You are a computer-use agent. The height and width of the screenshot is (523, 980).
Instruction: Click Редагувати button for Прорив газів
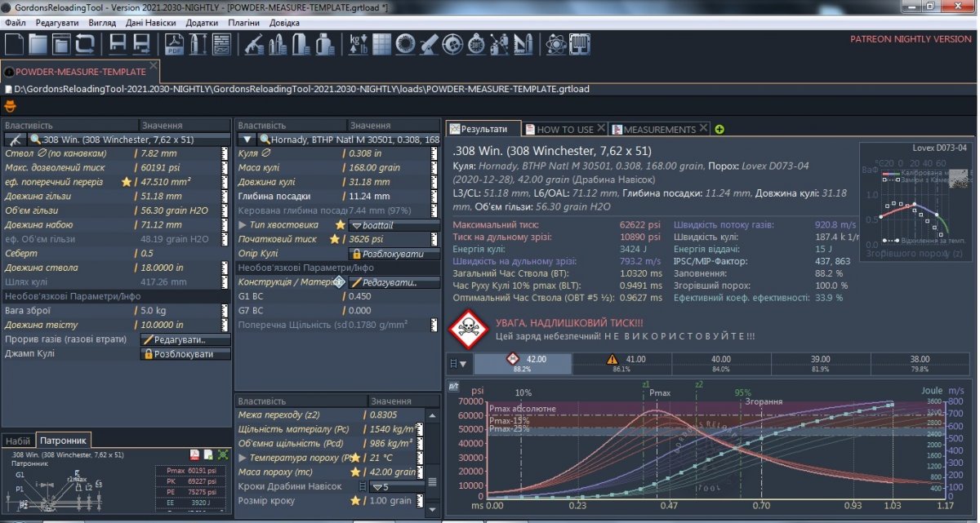point(185,339)
